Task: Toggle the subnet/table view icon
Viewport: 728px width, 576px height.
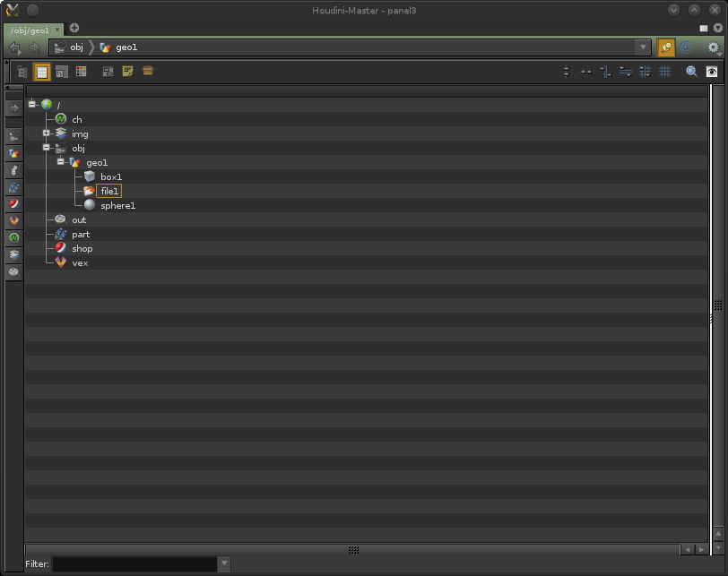Action: [61, 72]
